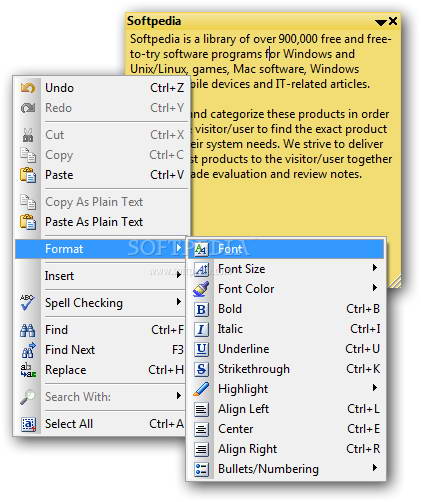This screenshot has width=421, height=502.
Task: Click the Bullets/Numbering list icon
Action: pyautogui.click(x=201, y=469)
